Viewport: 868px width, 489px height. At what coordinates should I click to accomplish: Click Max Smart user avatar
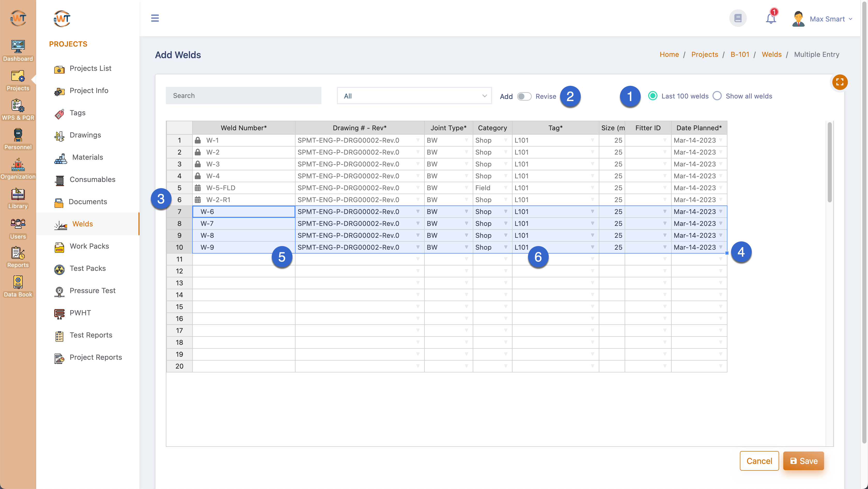798,19
